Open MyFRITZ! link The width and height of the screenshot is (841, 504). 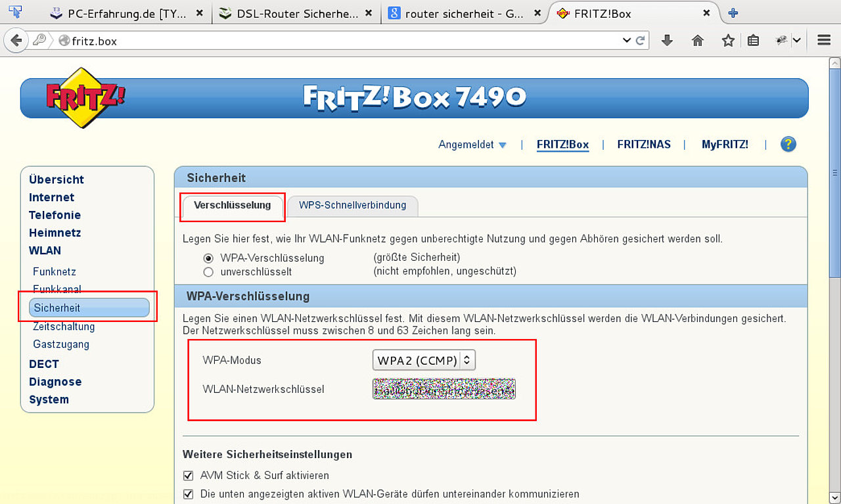tap(725, 145)
